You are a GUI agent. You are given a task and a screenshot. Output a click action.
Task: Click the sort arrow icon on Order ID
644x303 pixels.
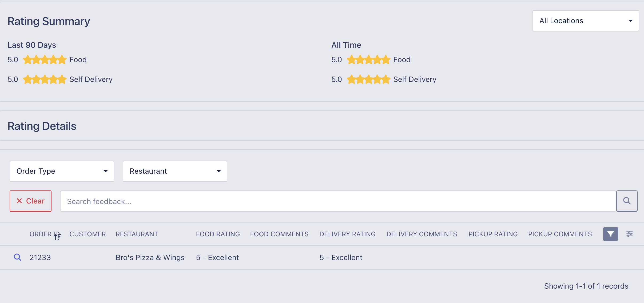point(58,236)
